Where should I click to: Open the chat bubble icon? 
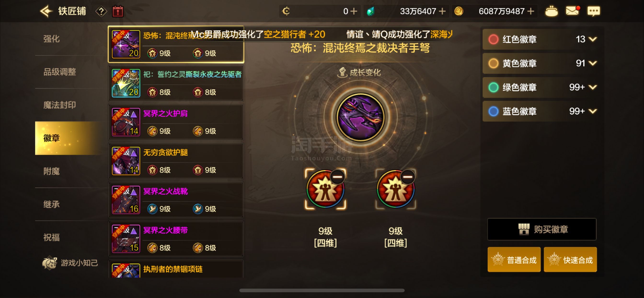pyautogui.click(x=593, y=11)
